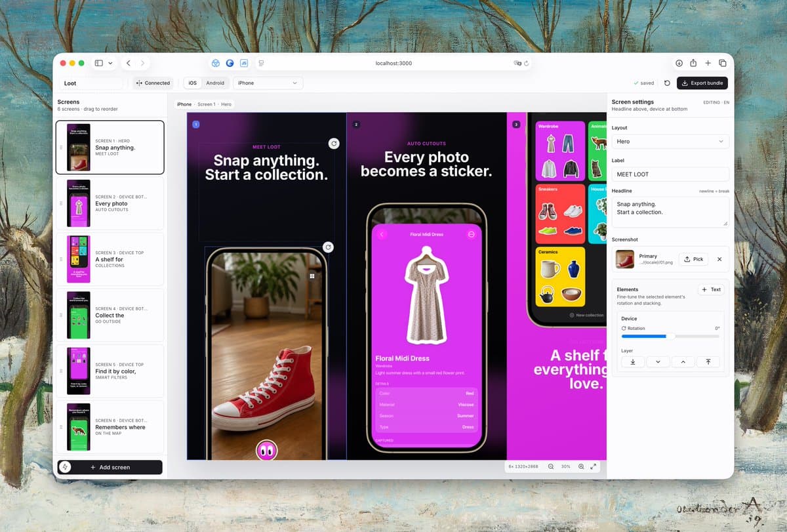Click the iPhone breadcrumb above the canvas

tap(184, 104)
